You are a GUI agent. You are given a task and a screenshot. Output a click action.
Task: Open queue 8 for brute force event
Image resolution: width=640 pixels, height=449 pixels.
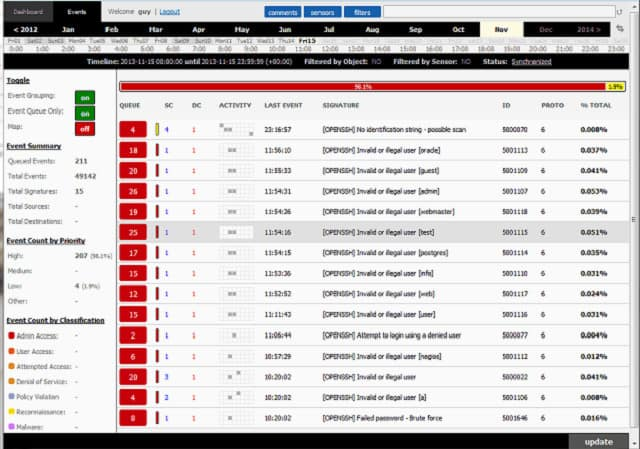133,418
